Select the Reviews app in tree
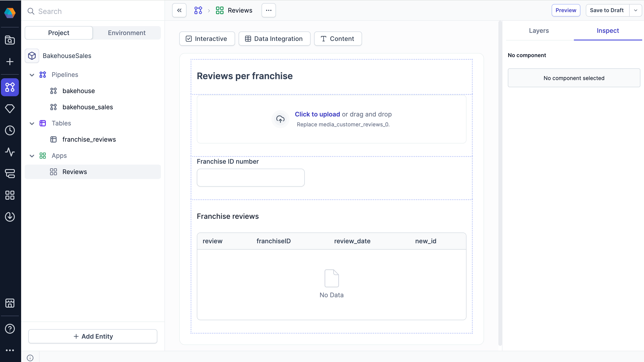644x362 pixels. [93, 172]
